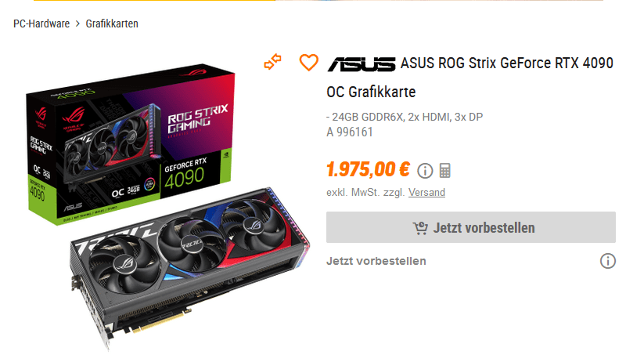Enlarge the triple-fan graphics card image
The height and width of the screenshot is (362, 644).
(x=189, y=267)
